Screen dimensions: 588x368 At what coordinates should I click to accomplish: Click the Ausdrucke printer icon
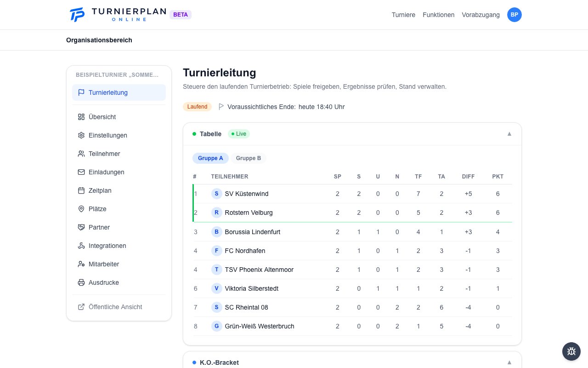point(81,282)
